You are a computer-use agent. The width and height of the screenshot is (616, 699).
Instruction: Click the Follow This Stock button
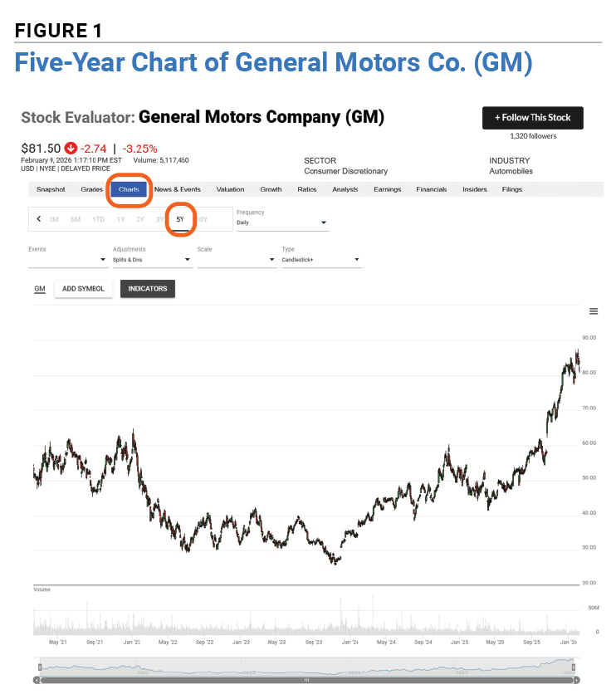pyautogui.click(x=533, y=118)
